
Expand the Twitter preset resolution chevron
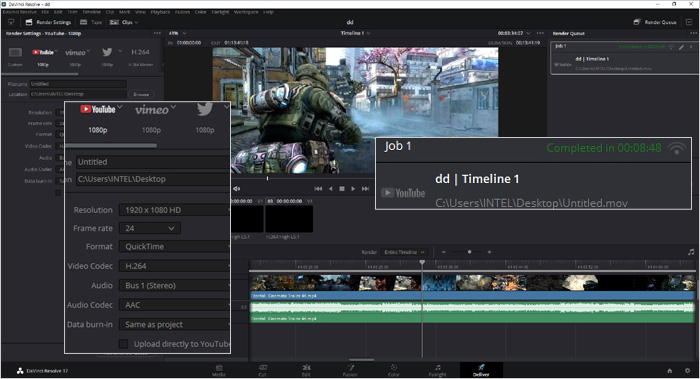120,51
